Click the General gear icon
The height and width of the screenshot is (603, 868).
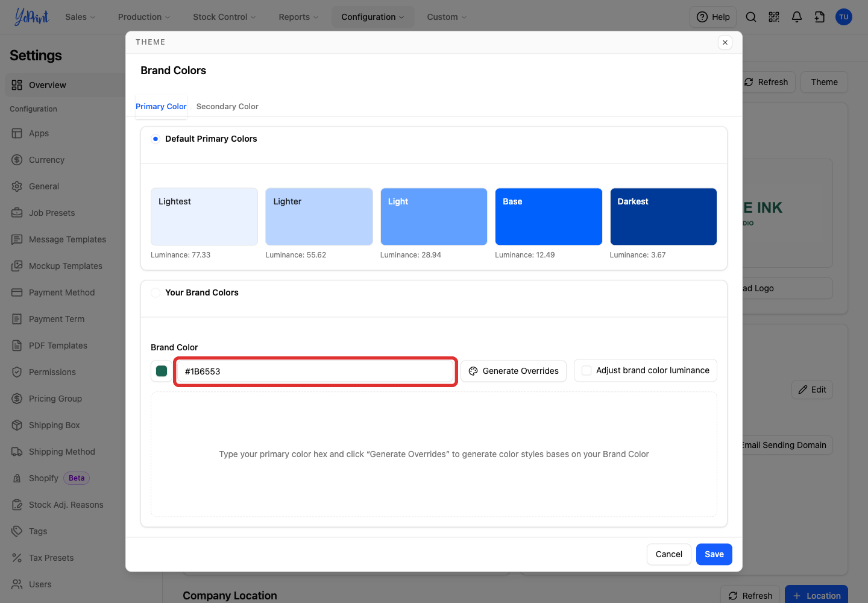click(x=17, y=186)
